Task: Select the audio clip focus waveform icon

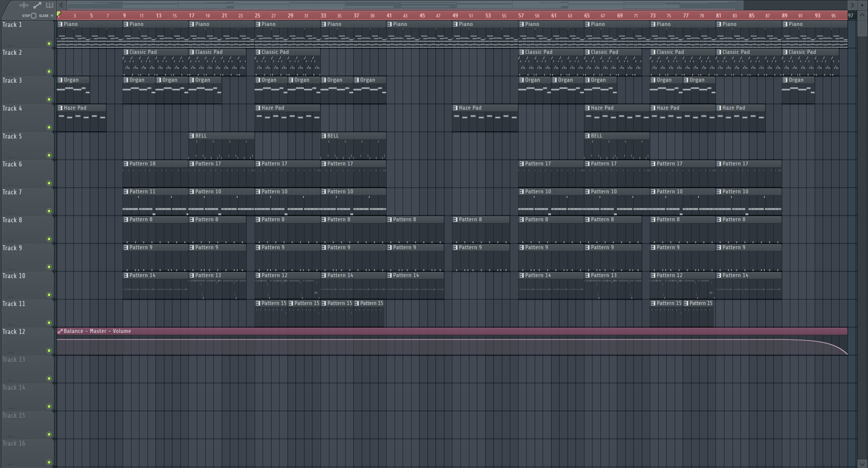Action: pyautogui.click(x=23, y=5)
